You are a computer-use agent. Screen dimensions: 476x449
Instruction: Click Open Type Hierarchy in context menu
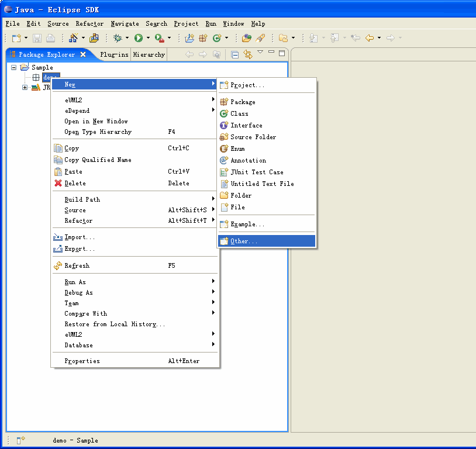click(x=134, y=132)
